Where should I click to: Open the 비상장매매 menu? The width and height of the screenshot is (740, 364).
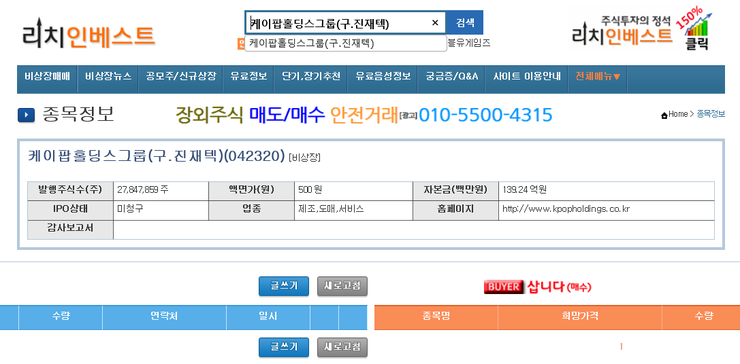[x=47, y=76]
